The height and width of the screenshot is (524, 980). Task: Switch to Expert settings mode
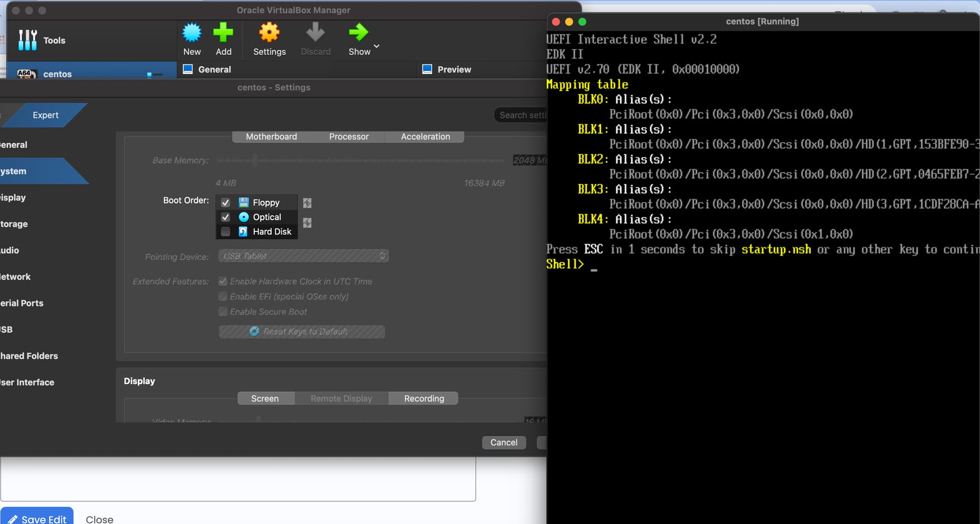45,115
